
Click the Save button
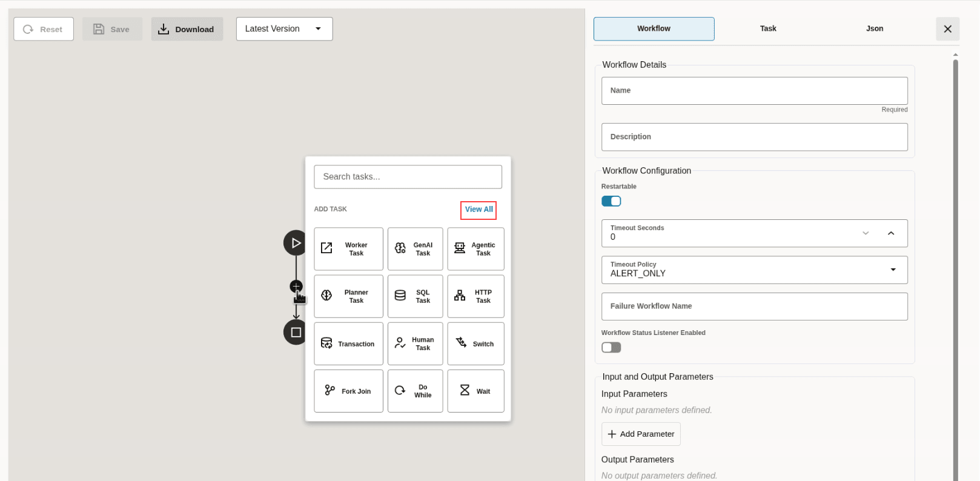[x=112, y=29]
